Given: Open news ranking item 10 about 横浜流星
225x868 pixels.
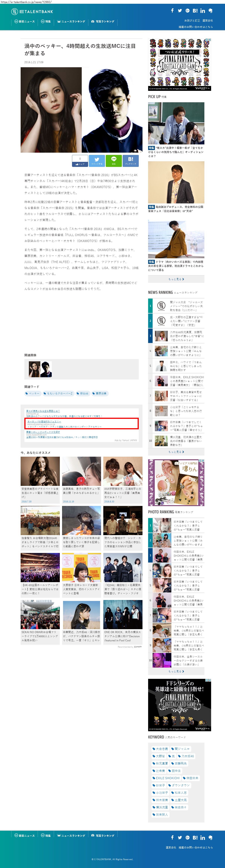Looking at the screenshot, I should (176, 441).
